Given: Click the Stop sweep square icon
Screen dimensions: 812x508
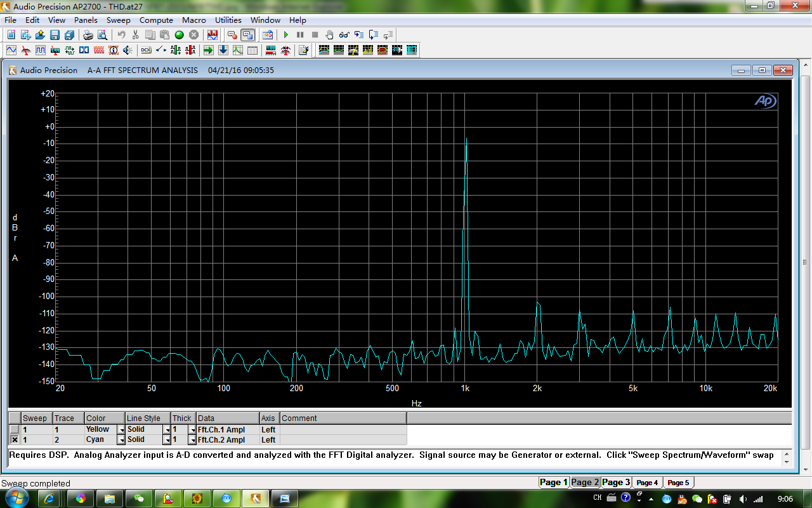Looking at the screenshot, I should pyautogui.click(x=315, y=35).
